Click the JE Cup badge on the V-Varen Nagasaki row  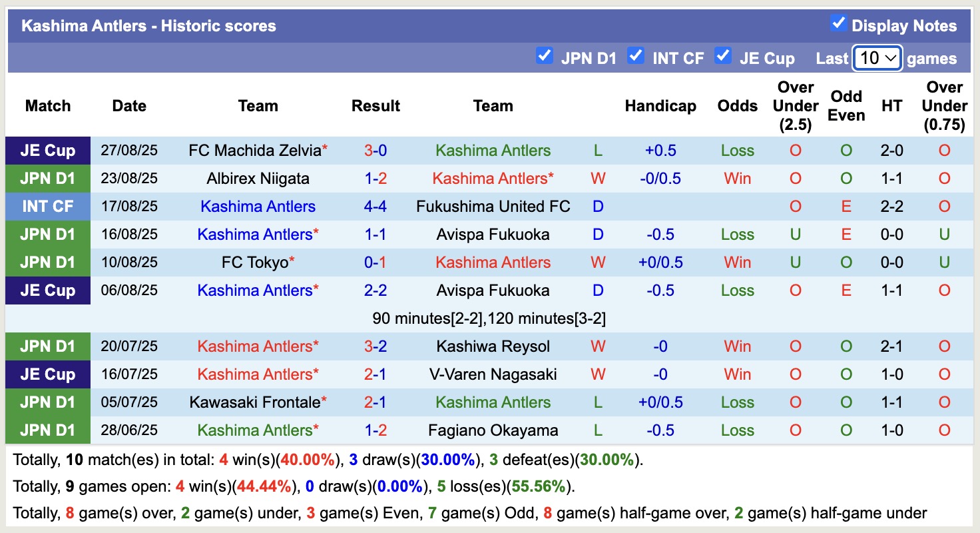click(x=47, y=374)
